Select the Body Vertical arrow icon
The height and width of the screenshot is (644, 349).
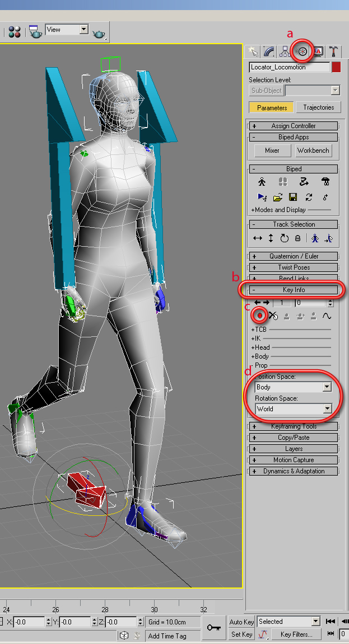[x=271, y=238]
